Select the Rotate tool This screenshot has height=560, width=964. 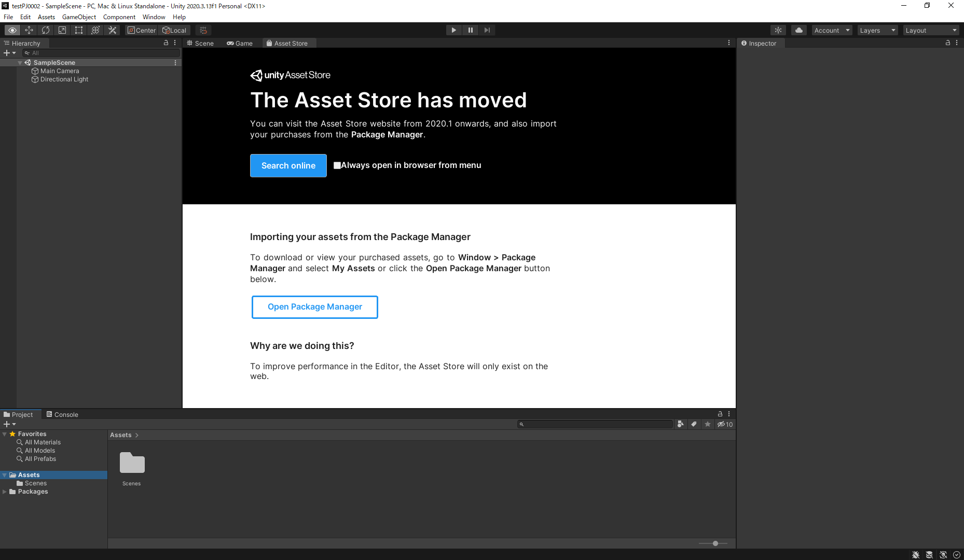[x=46, y=30]
